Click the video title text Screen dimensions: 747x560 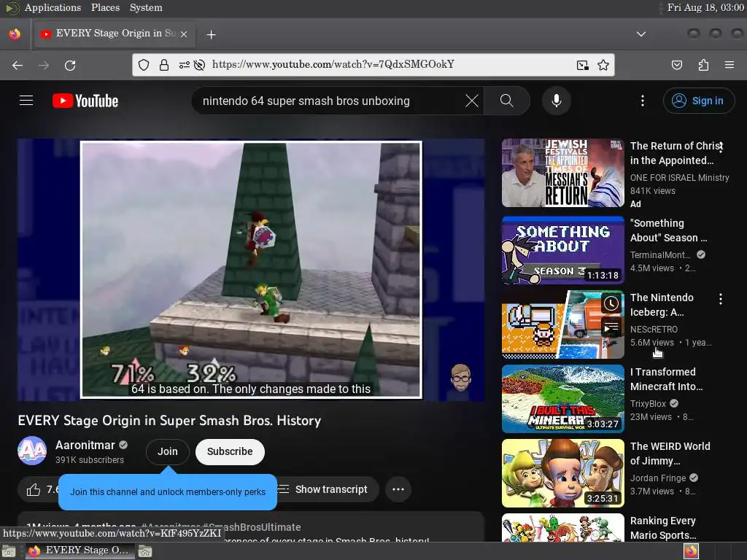click(169, 421)
